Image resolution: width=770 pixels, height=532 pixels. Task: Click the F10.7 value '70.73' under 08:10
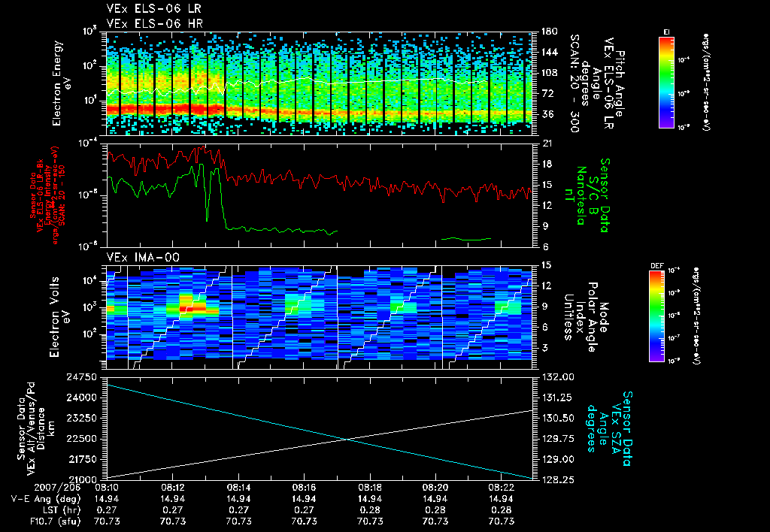(x=107, y=521)
